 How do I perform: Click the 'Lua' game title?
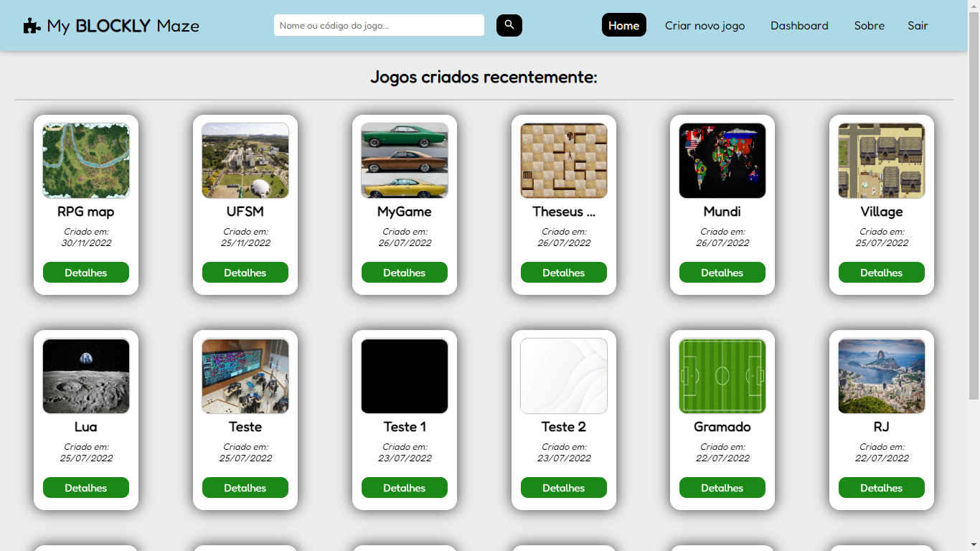point(86,427)
